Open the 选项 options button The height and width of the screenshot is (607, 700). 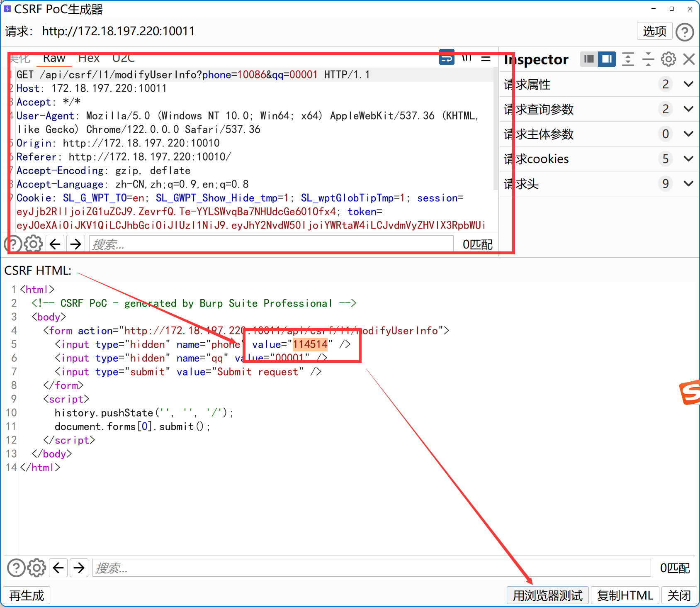(x=654, y=31)
